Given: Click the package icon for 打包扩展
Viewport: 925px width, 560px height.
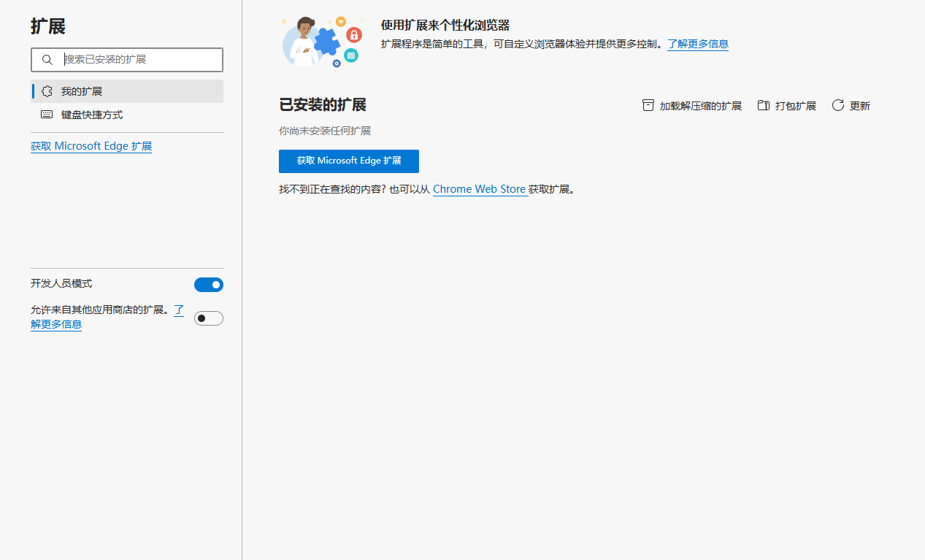Looking at the screenshot, I should pyautogui.click(x=764, y=105).
